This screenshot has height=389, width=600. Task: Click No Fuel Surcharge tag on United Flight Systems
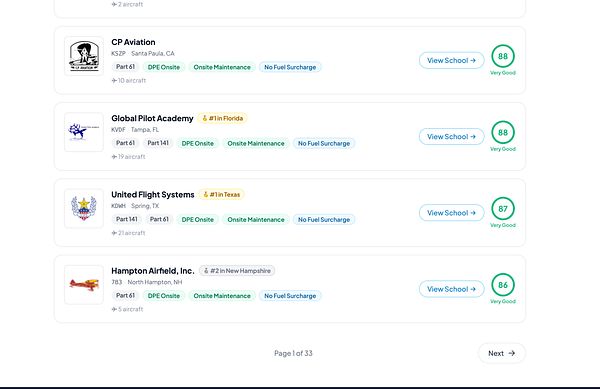324,220
